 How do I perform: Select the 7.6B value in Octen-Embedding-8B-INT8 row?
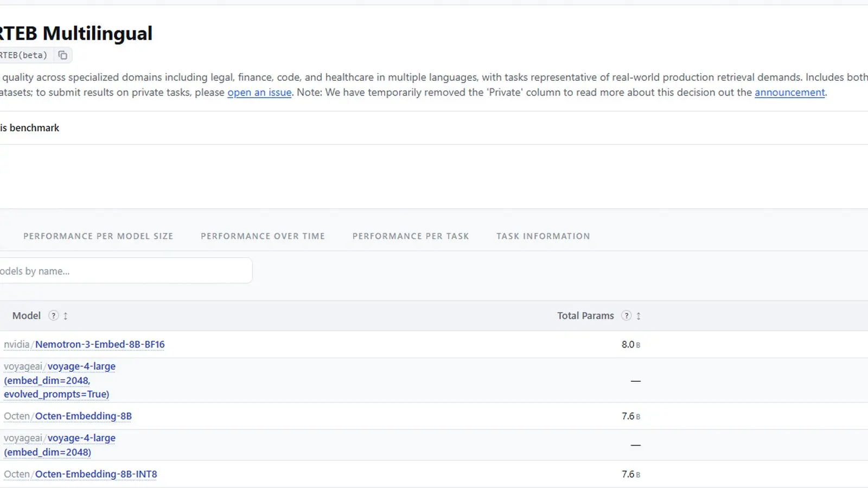pos(631,474)
